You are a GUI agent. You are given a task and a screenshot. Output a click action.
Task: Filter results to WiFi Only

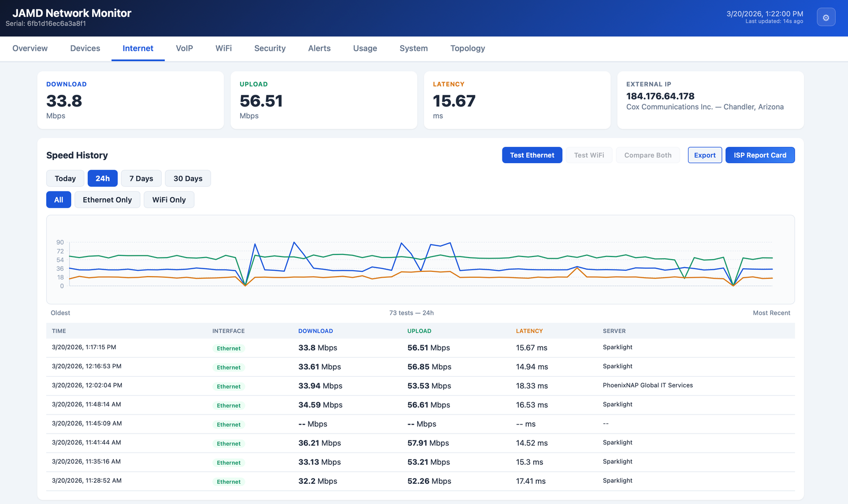169,200
